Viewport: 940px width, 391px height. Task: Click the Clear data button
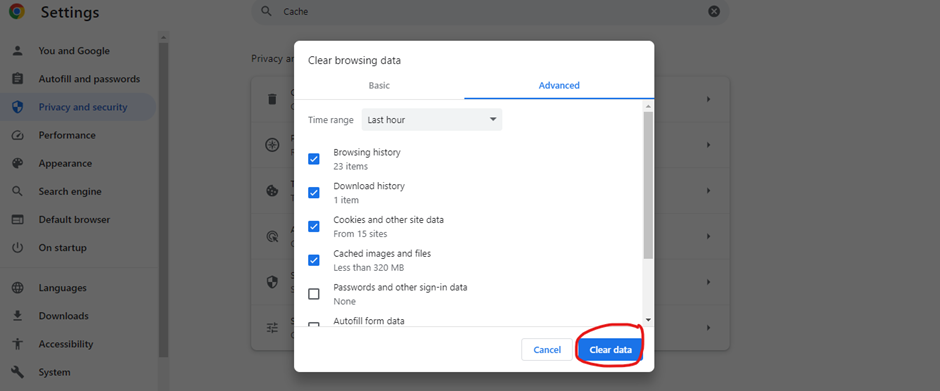[x=610, y=350]
